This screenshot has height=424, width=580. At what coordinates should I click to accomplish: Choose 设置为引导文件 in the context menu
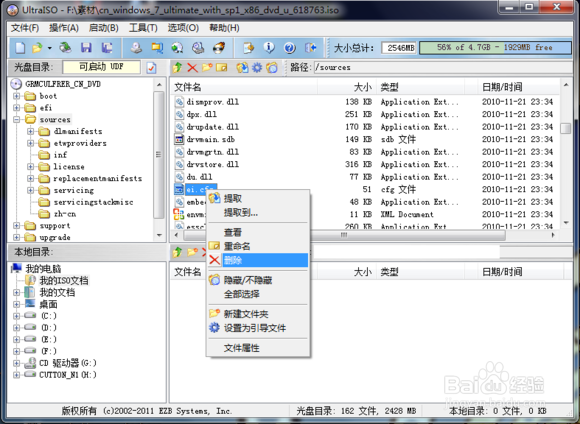click(258, 328)
